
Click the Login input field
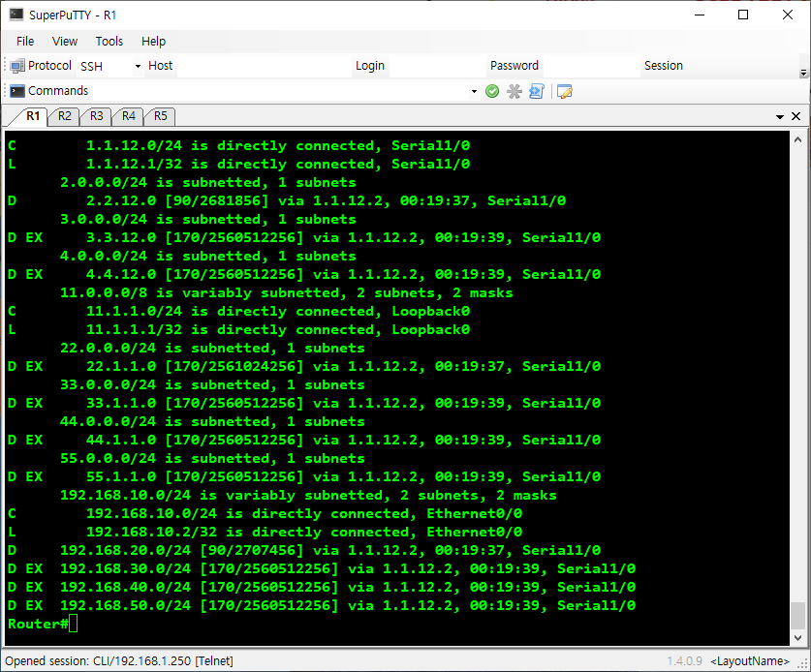pyautogui.click(x=437, y=66)
